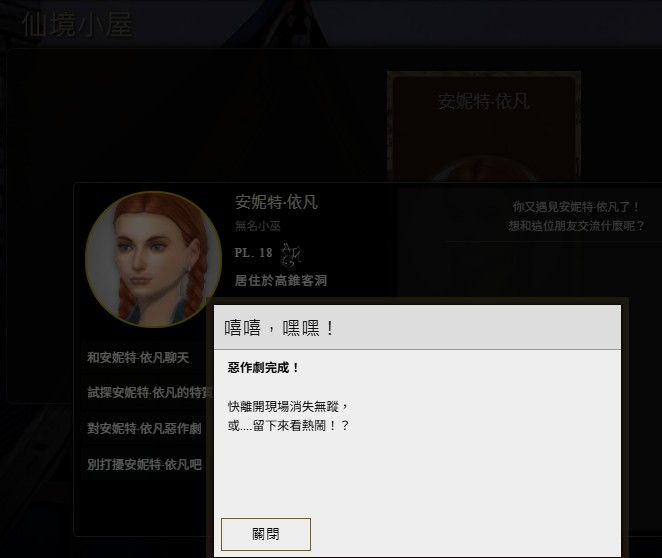The width and height of the screenshot is (662, 558).
Task: Click the 你又遇見安妮特·依凡了！ greeting text
Action: point(576,207)
